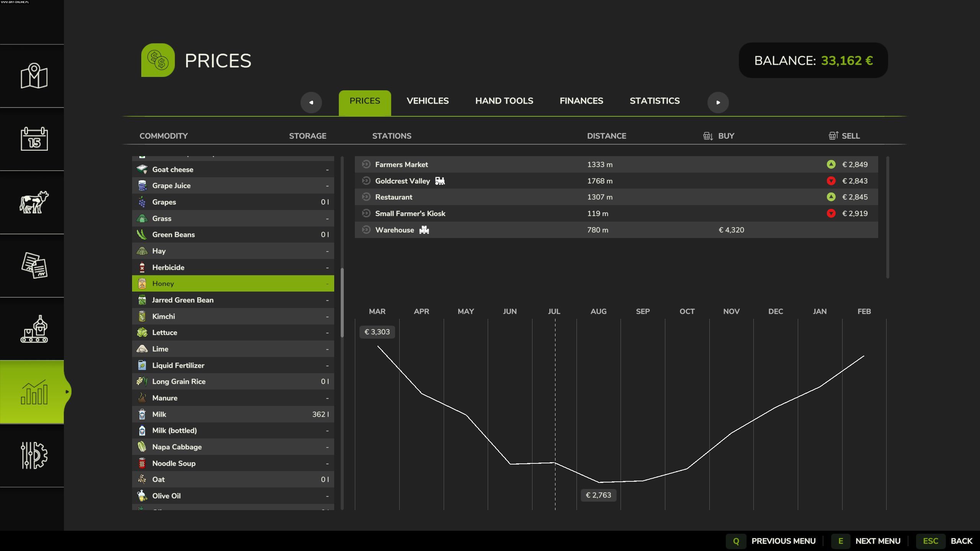980x551 pixels.
Task: Switch to the Finances tab
Action: click(x=581, y=101)
